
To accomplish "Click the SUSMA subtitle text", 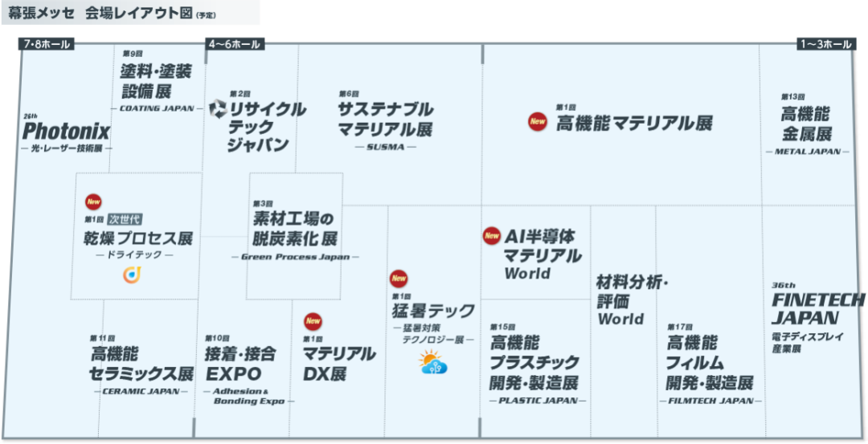I will [x=385, y=147].
